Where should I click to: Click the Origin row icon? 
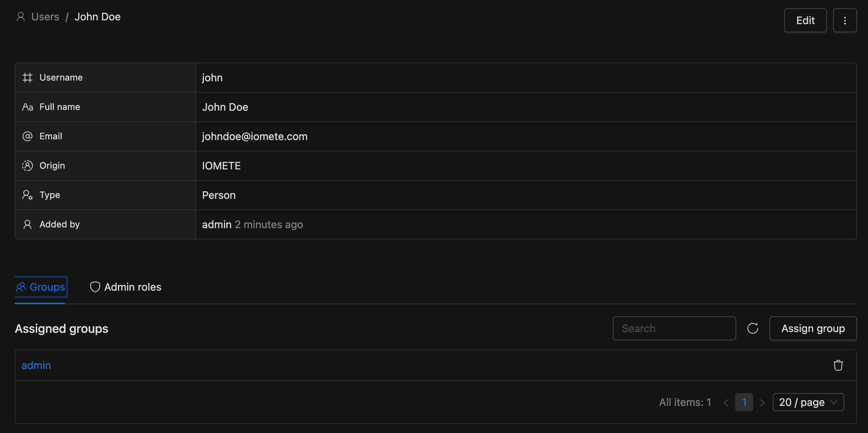point(27,166)
